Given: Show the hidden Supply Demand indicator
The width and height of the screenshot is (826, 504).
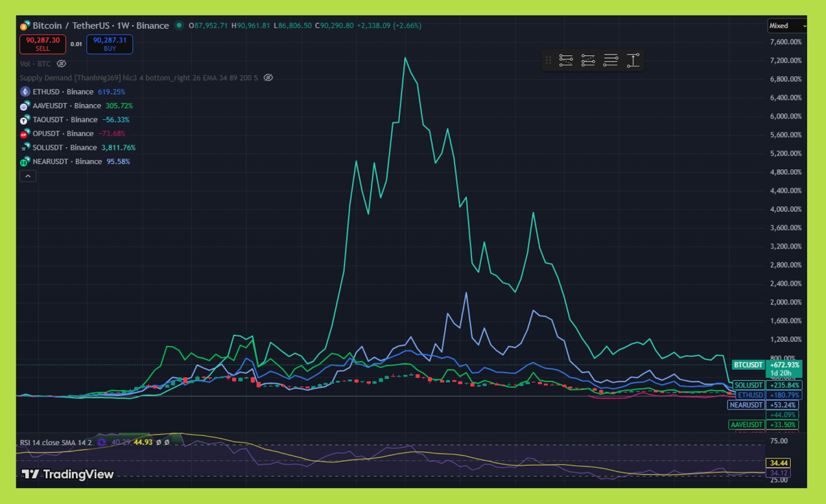Looking at the screenshot, I should [268, 78].
